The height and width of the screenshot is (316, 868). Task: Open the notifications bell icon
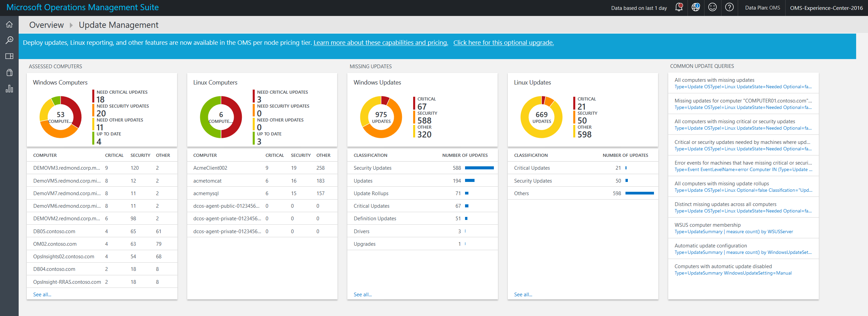pyautogui.click(x=679, y=7)
